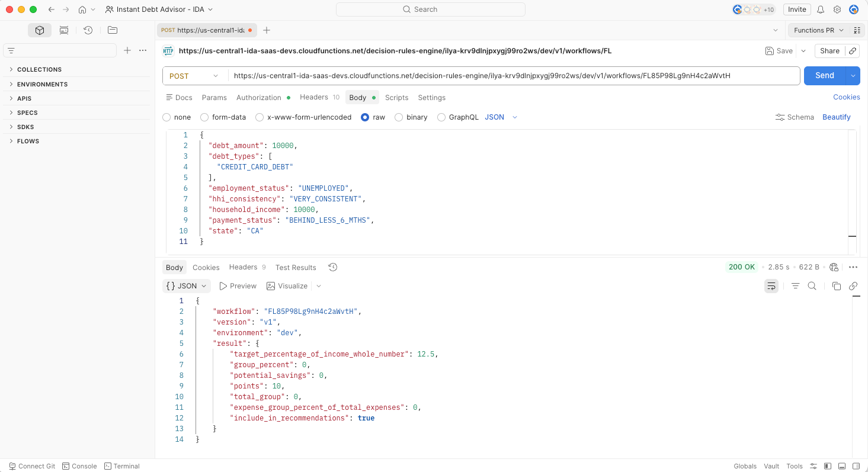Viewport: 868px width, 472px height.
Task: Click the Invite button
Action: [797, 9]
